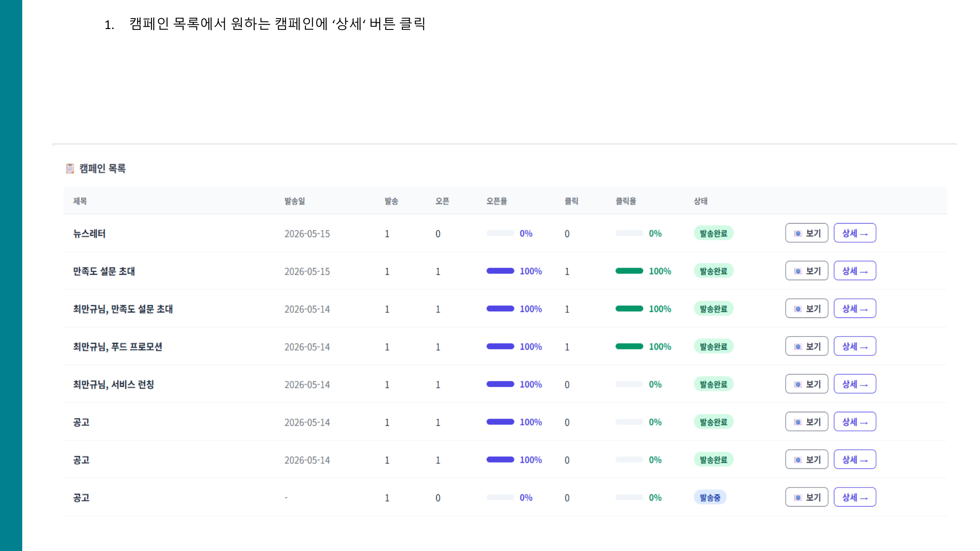Click green click-rate bar for 최만규님, 푸드 프로모션
980x551 pixels.
629,346
